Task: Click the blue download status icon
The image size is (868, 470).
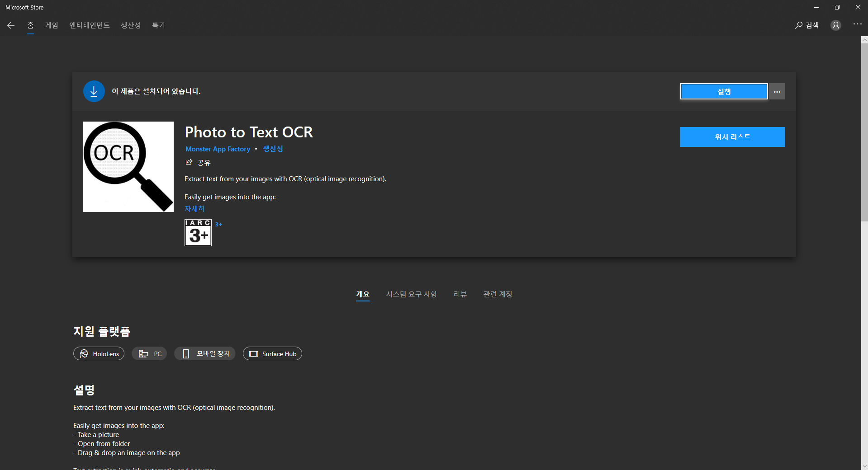Action: click(94, 91)
